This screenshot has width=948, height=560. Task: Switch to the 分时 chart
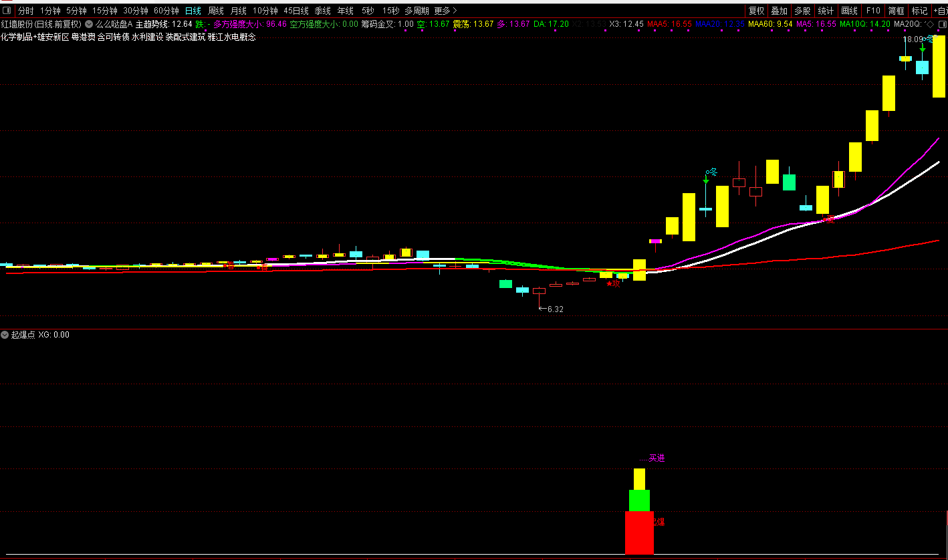[x=25, y=11]
